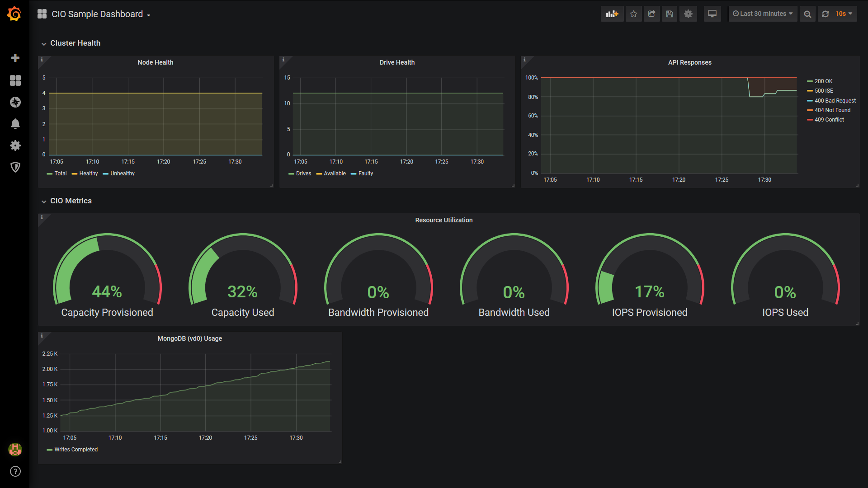868x488 pixels.
Task: Open Alerting bell icon in sidebar
Action: 15,124
